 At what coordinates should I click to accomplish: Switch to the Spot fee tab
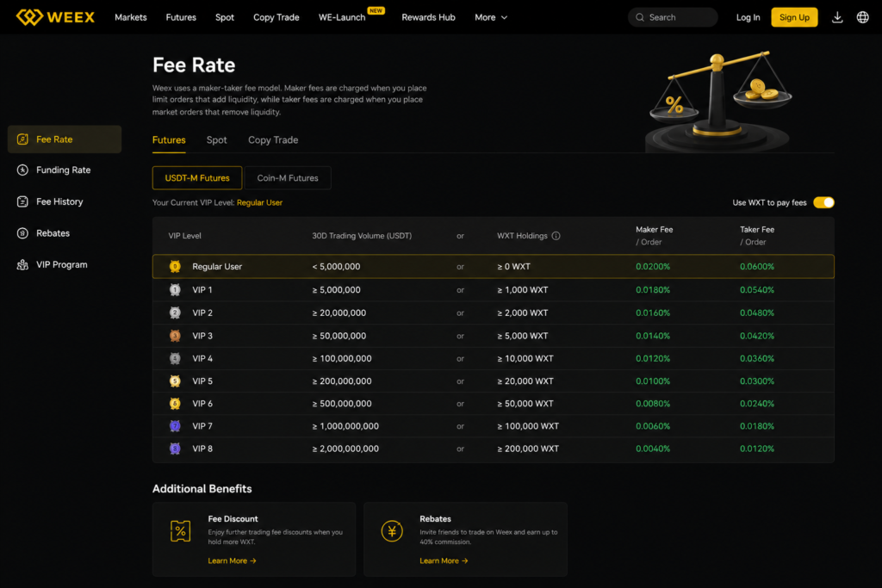point(216,140)
